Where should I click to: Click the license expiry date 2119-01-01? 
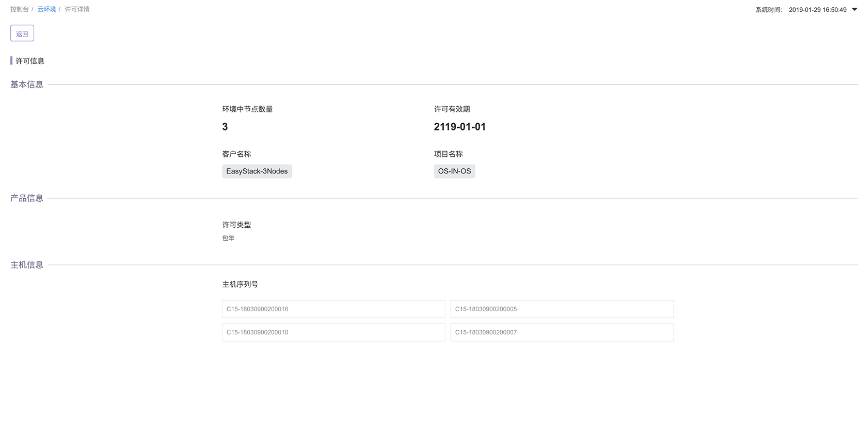[459, 127]
